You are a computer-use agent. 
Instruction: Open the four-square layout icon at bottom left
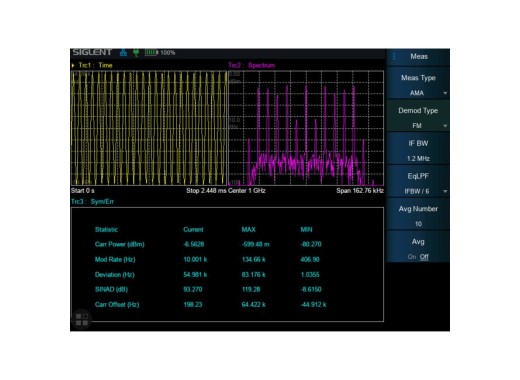(82, 319)
